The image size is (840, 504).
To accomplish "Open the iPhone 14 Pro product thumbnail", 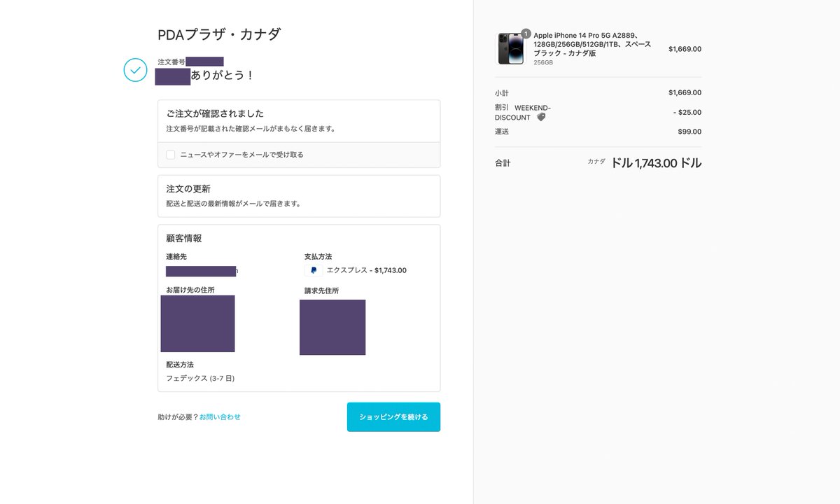I will tap(510, 49).
